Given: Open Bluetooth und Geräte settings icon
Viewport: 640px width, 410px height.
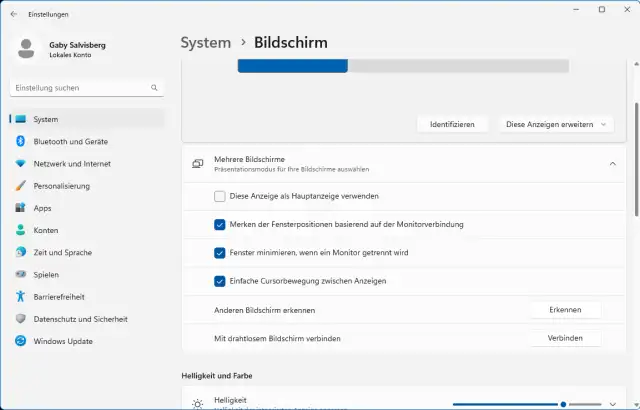Looking at the screenshot, I should (20, 142).
